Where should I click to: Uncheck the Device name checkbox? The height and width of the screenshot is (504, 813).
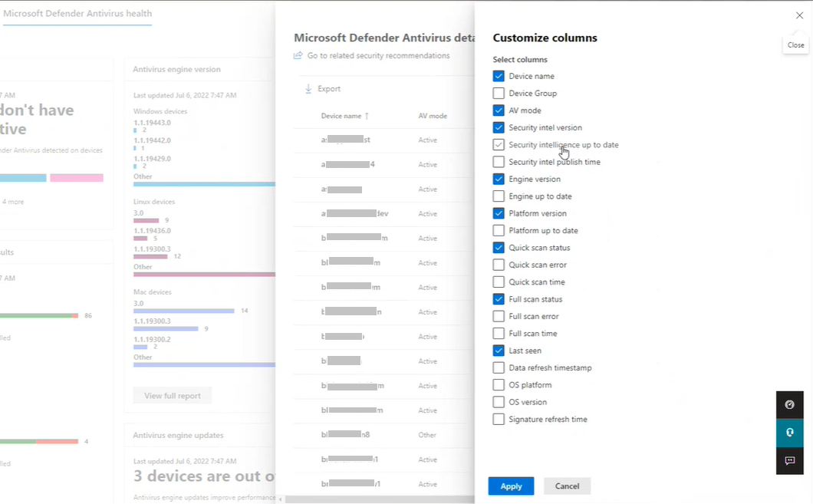coord(499,76)
